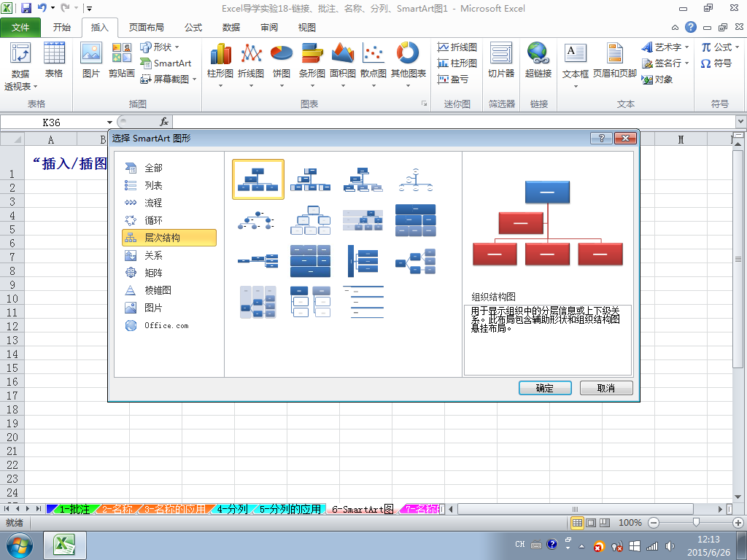Open the sheet tab 5-分列的应用
This screenshot has width=747, height=560.
pyautogui.click(x=290, y=509)
